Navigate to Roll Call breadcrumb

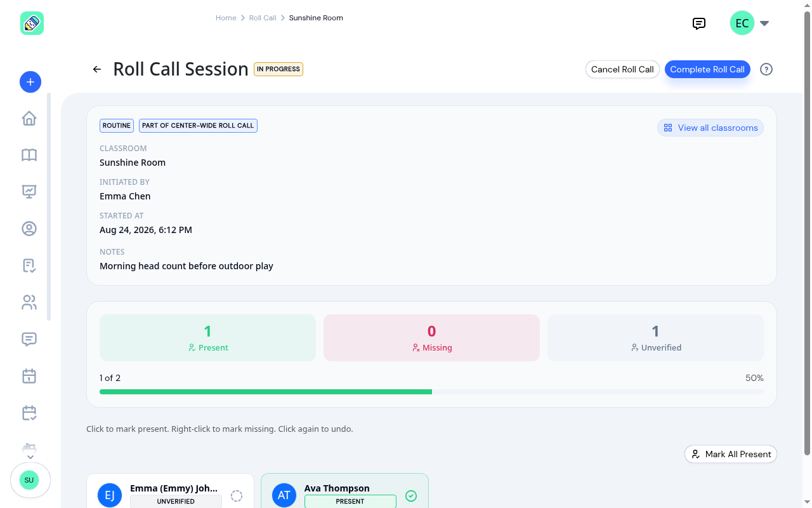263,18
